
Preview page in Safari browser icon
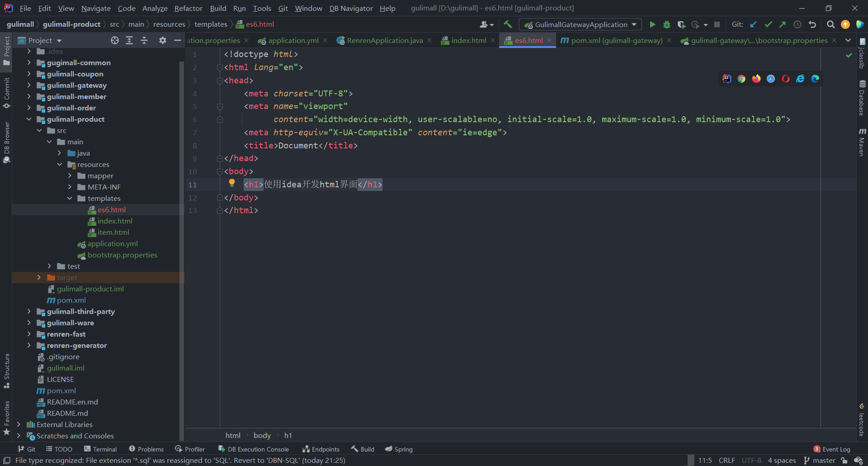[771, 79]
